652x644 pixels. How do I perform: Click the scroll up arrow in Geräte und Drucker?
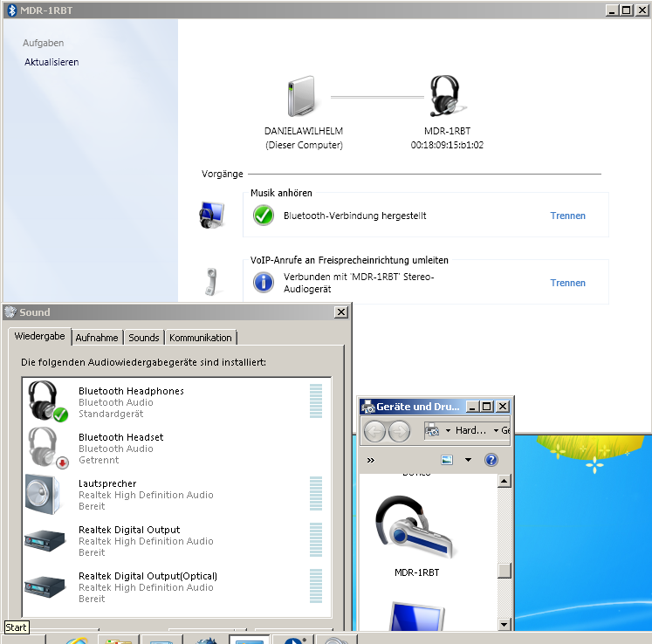504,481
